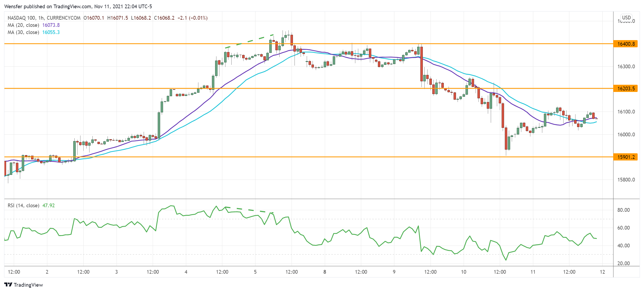644x292 pixels.
Task: Click date label 5 on time axis
Action: pyautogui.click(x=255, y=272)
